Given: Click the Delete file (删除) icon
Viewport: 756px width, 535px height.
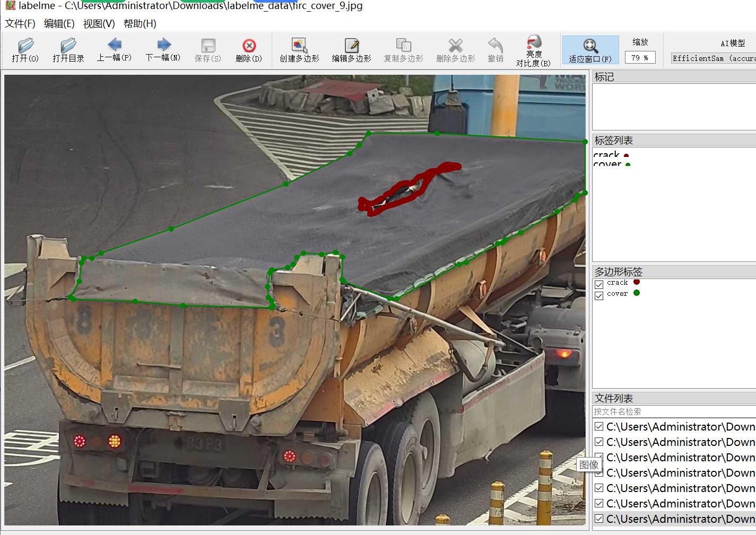Looking at the screenshot, I should pos(249,50).
